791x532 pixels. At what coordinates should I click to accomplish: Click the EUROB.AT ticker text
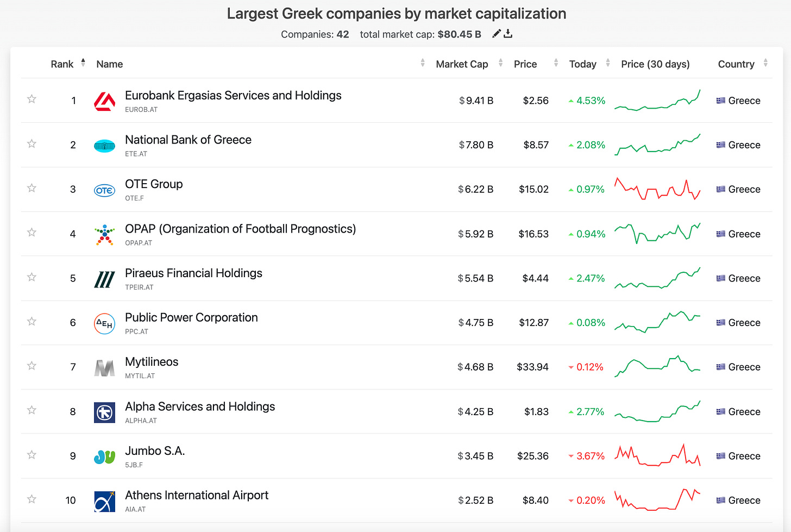[x=141, y=109]
